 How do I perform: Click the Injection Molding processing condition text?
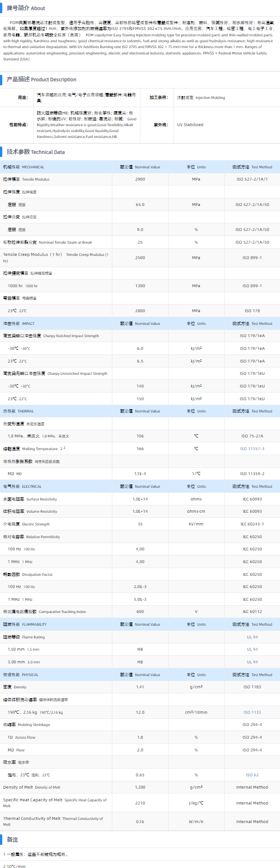201,98
